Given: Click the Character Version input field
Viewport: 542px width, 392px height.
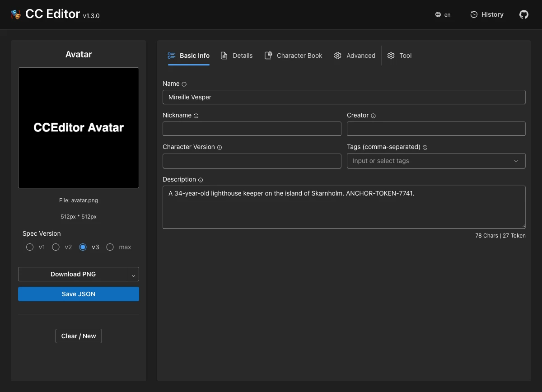Looking at the screenshot, I should point(252,161).
